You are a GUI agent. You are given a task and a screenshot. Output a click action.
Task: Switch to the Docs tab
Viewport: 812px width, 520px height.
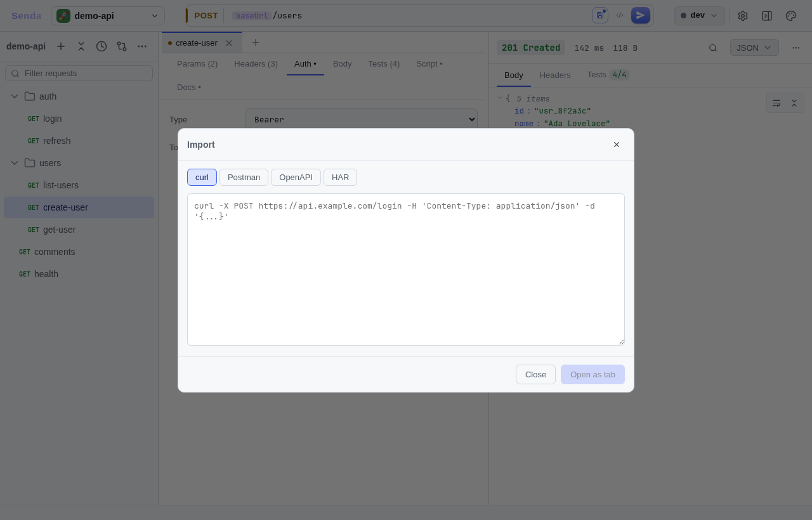click(x=189, y=88)
